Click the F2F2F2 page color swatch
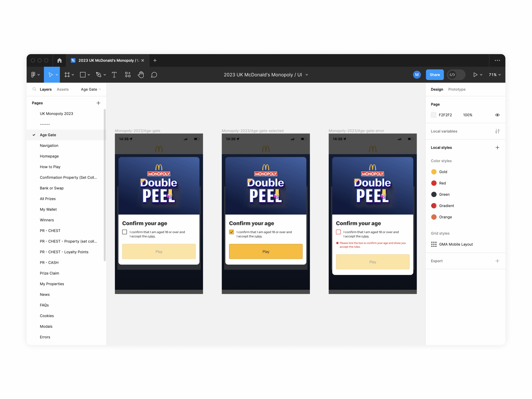The image size is (532, 399). [x=433, y=115]
